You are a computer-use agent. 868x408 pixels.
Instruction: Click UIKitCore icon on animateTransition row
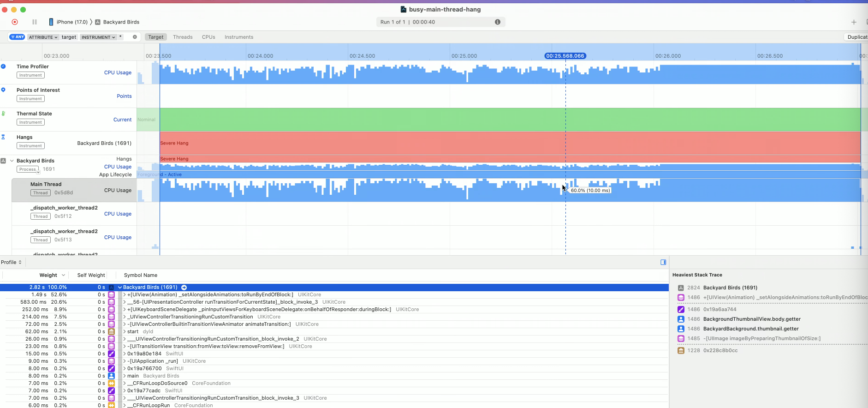pos(111,324)
